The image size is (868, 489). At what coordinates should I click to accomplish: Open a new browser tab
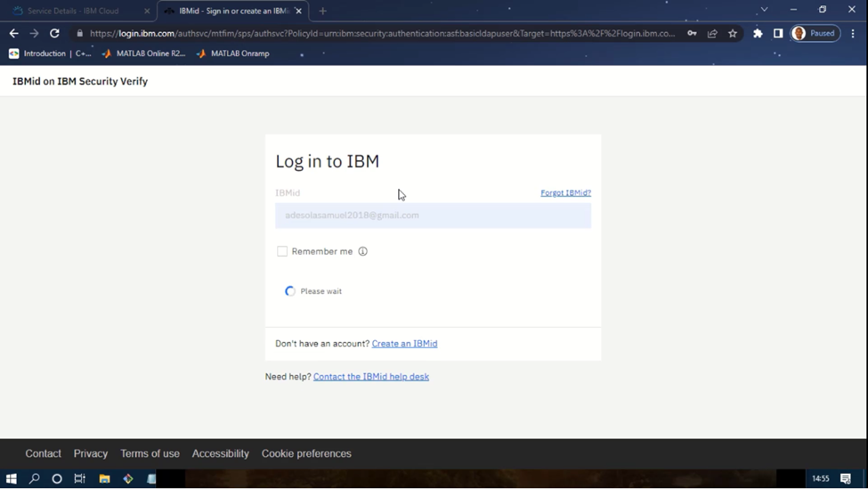[323, 11]
